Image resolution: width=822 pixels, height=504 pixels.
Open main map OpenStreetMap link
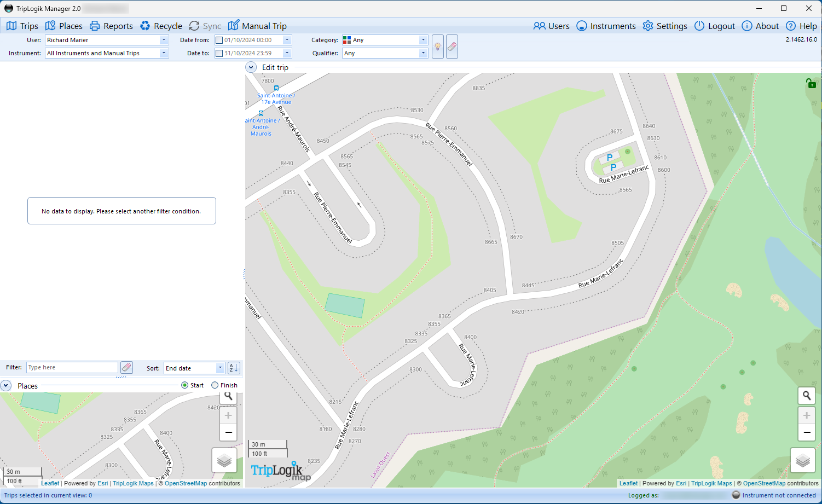(x=764, y=483)
